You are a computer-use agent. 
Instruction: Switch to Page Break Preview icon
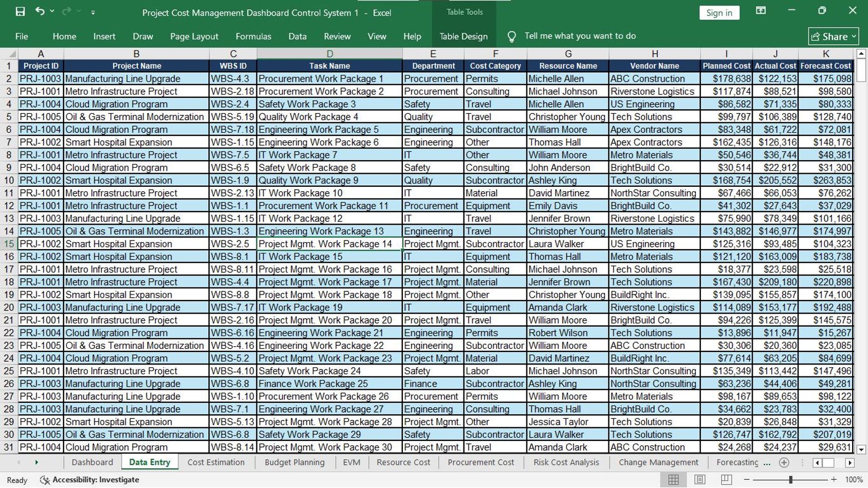pos(726,479)
